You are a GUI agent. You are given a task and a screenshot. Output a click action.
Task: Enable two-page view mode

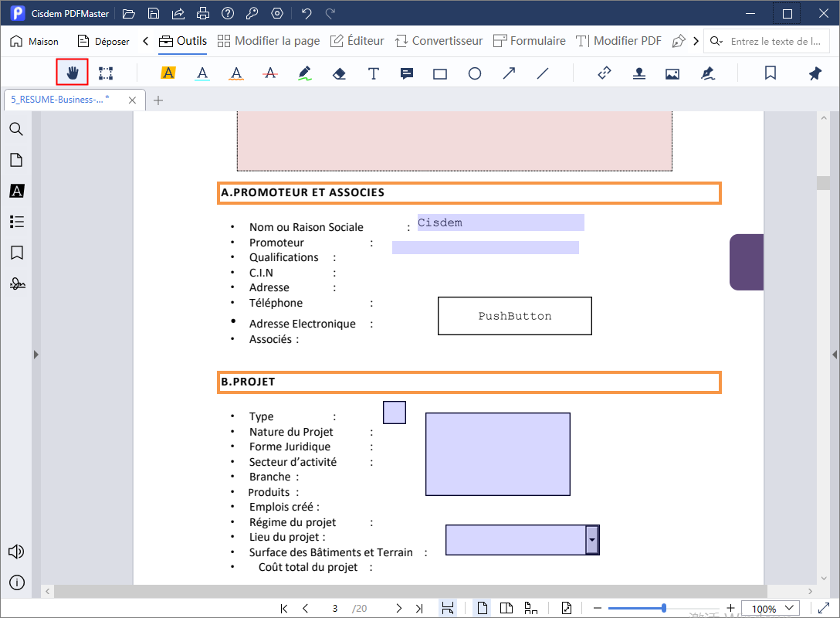506,608
